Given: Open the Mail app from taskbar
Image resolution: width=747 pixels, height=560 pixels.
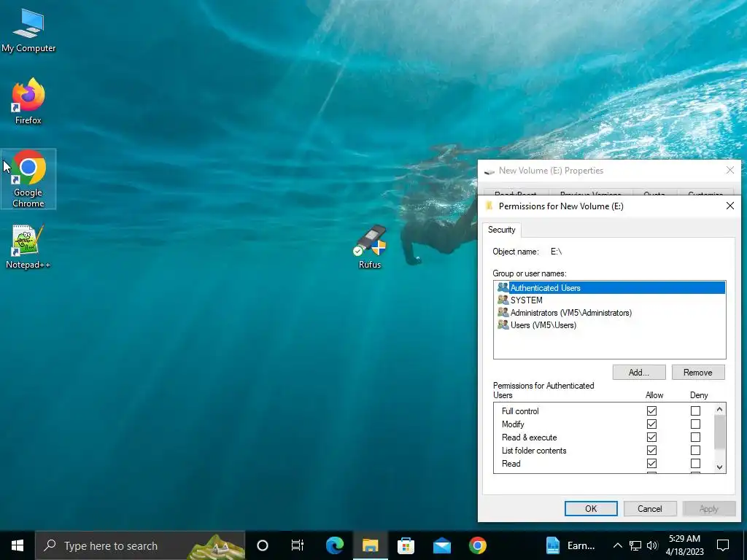Looking at the screenshot, I should [441, 545].
